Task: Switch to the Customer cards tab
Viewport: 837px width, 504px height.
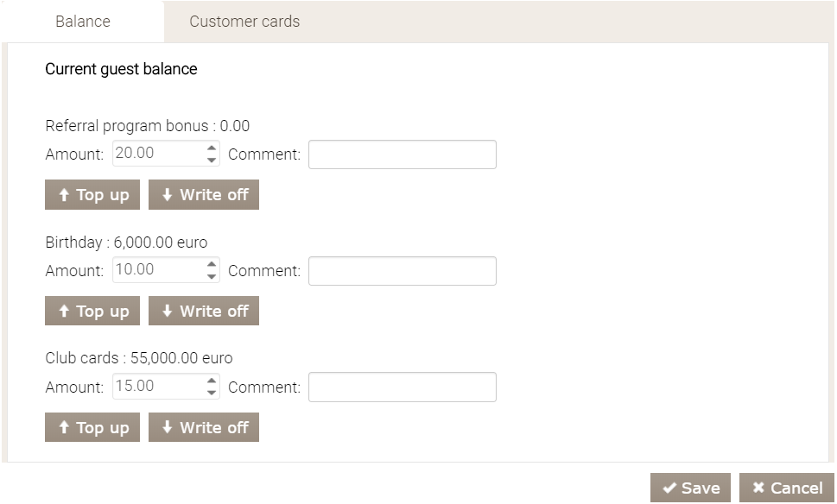Action: coord(244,22)
